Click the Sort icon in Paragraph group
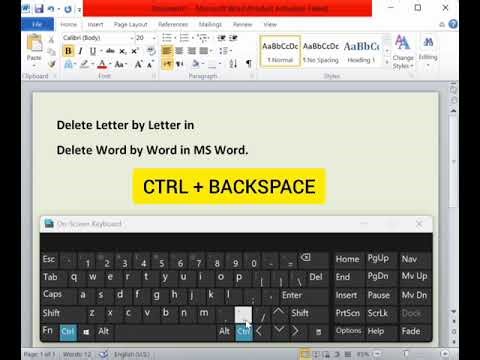The image size is (480, 360). [233, 63]
